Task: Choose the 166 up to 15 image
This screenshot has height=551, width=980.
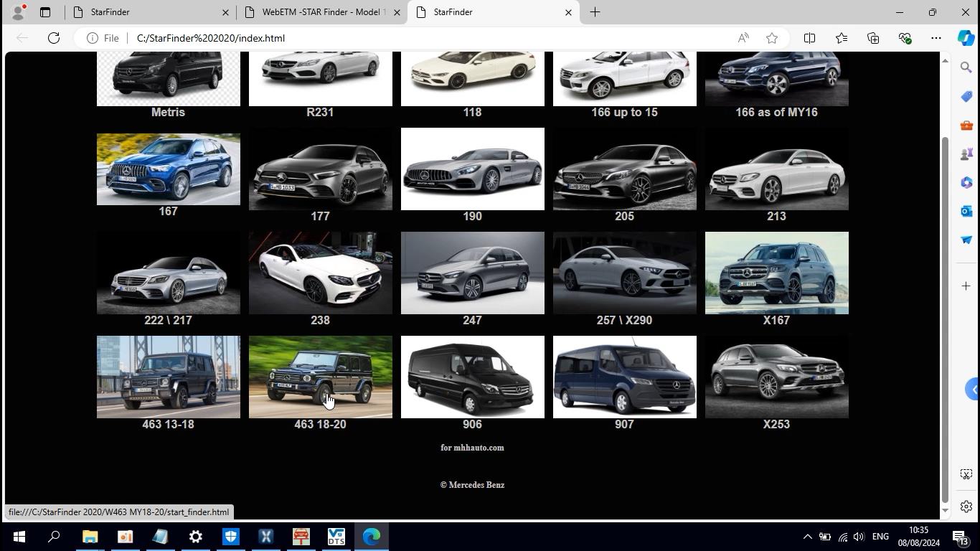Action: (x=624, y=79)
